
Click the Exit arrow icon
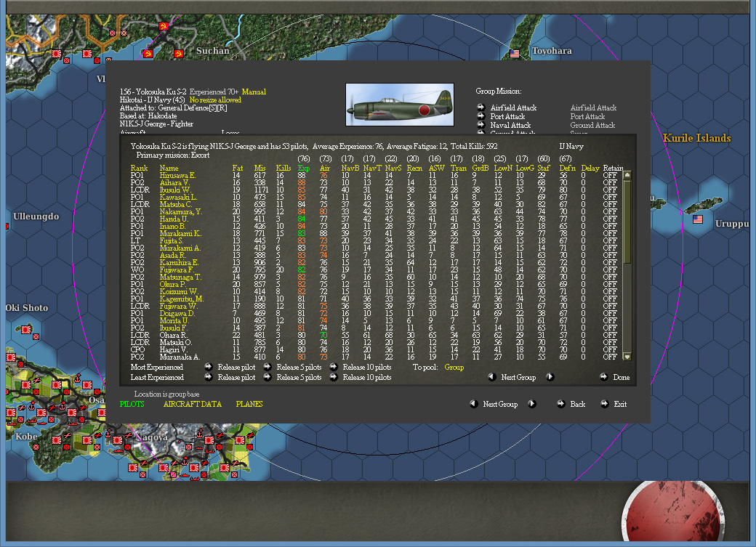pos(605,404)
